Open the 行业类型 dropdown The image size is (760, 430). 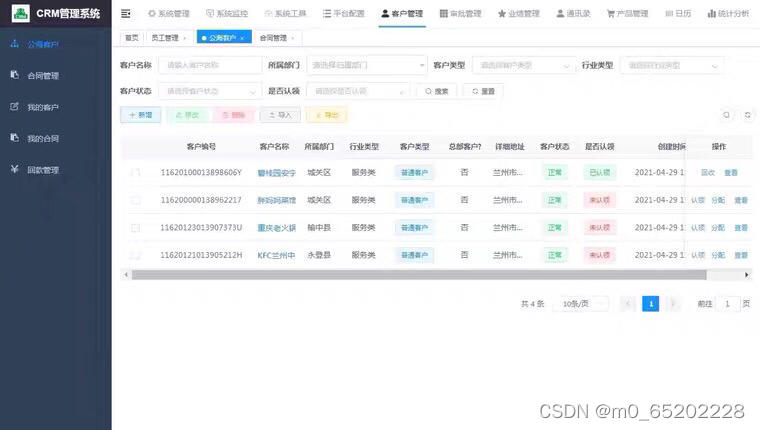pos(672,65)
